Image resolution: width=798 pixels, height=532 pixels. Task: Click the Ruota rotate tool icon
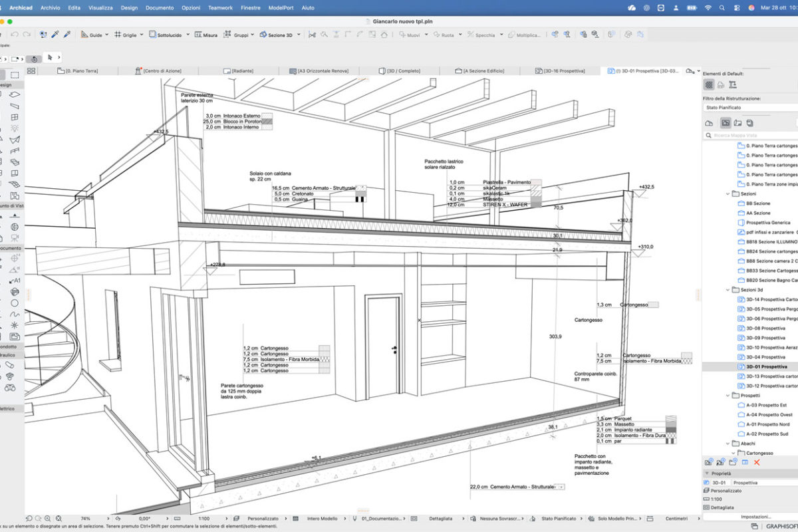[x=437, y=35]
